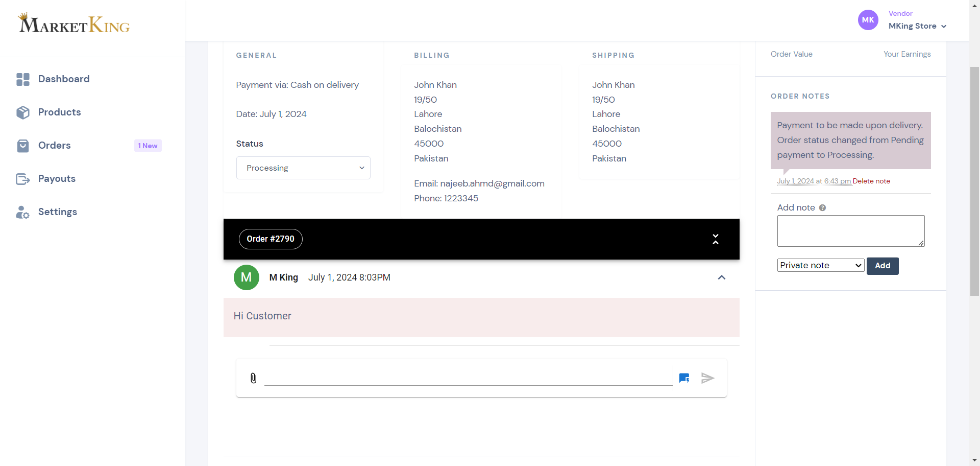980x466 pixels.
Task: Click the Your Earnings label
Action: 907,54
